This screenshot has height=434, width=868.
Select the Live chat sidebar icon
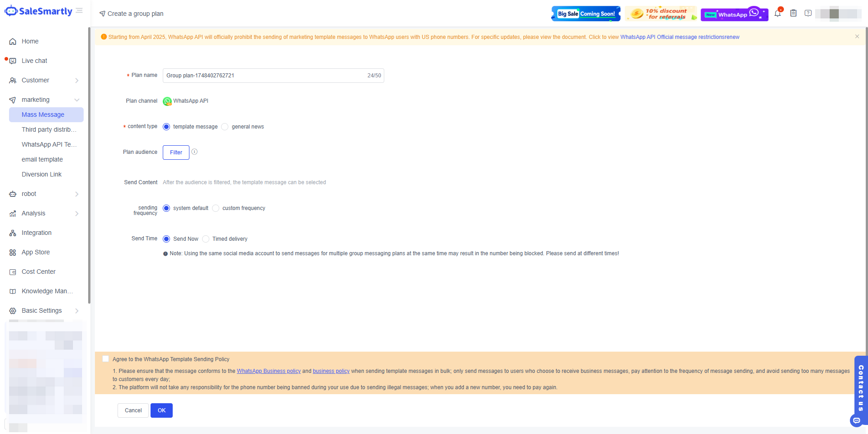[13, 61]
